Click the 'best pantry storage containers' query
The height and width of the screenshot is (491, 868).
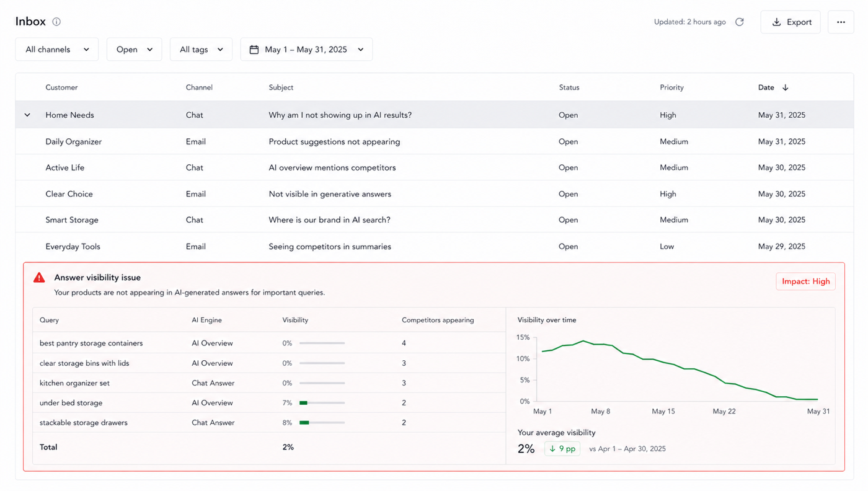click(91, 343)
